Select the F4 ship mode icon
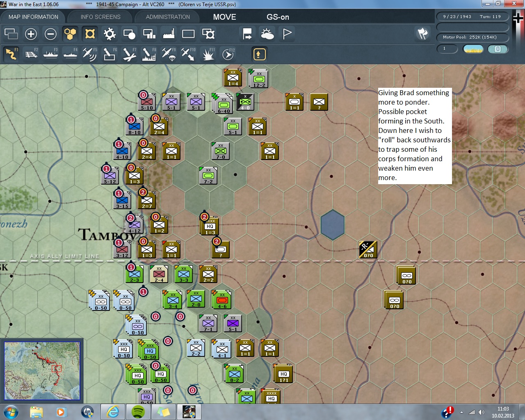 70,54
